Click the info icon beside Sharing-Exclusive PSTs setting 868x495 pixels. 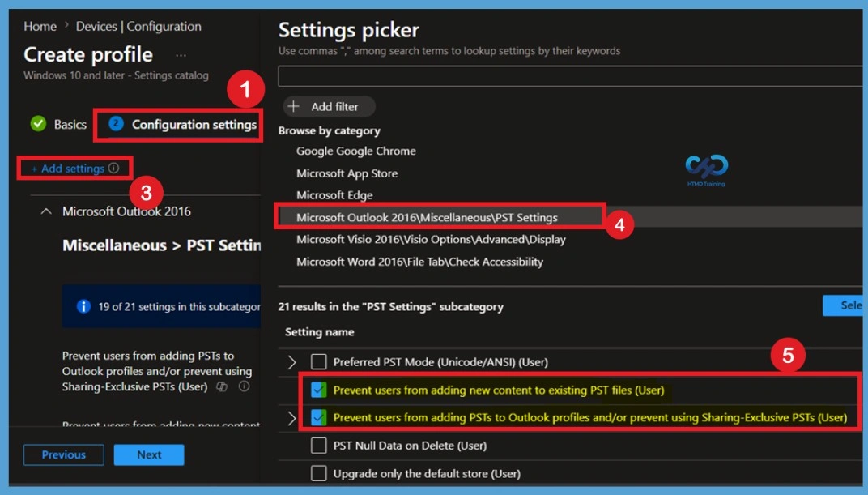(244, 386)
